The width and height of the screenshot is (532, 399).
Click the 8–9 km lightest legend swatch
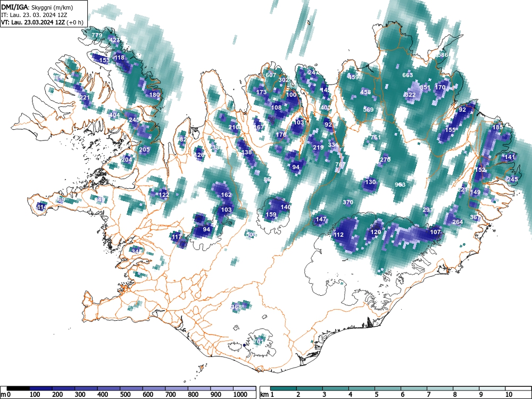466,388
